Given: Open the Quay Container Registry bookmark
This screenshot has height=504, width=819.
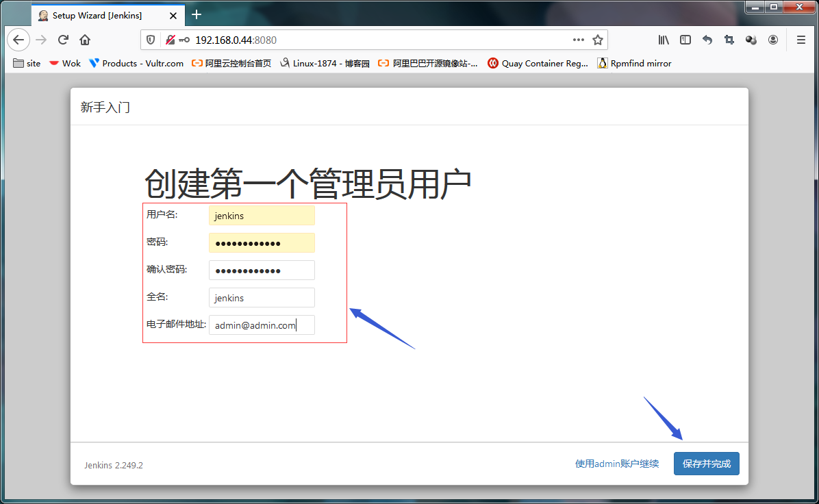Looking at the screenshot, I should pyautogui.click(x=538, y=63).
